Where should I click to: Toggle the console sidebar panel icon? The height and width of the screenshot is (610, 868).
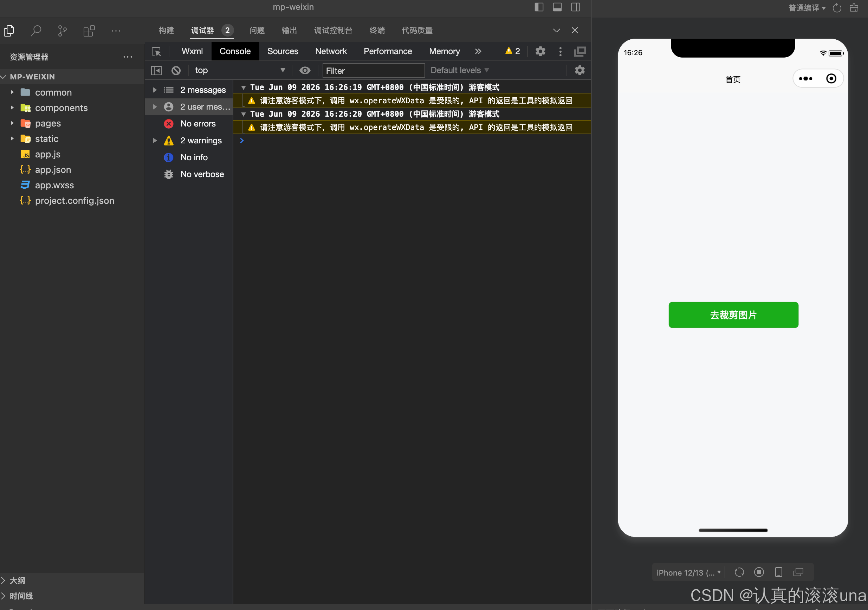click(x=156, y=71)
